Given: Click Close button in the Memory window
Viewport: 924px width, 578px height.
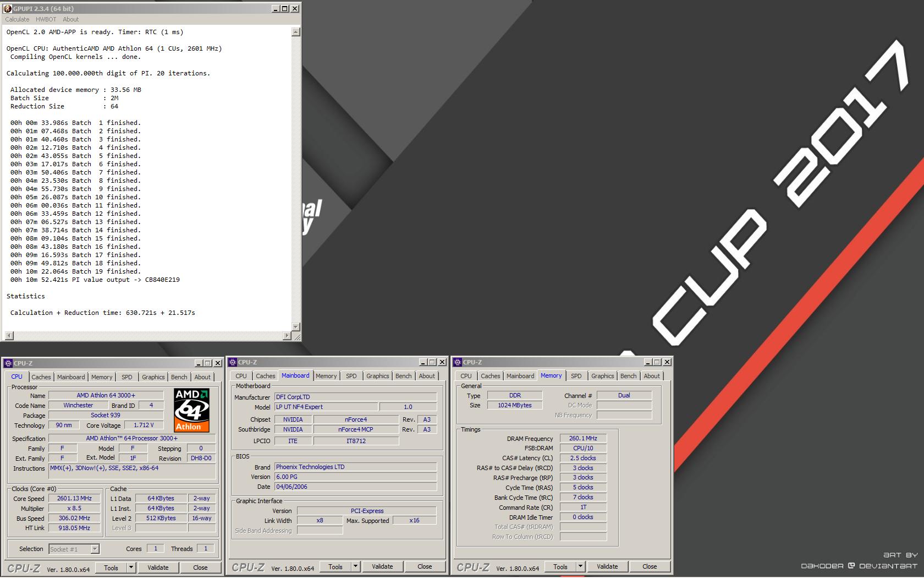Looking at the screenshot, I should (650, 566).
